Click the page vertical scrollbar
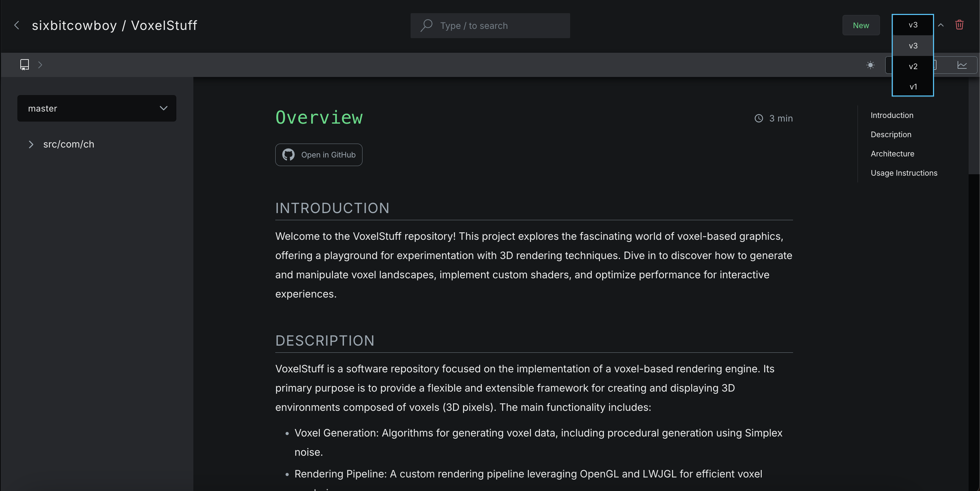 (x=974, y=126)
